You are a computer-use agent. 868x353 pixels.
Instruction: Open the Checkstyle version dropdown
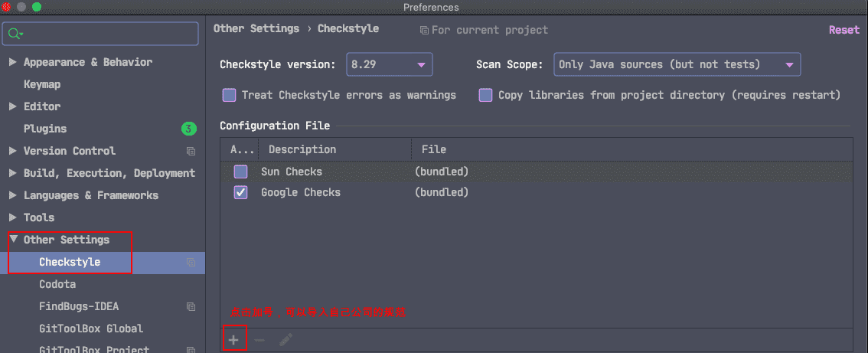pos(389,64)
